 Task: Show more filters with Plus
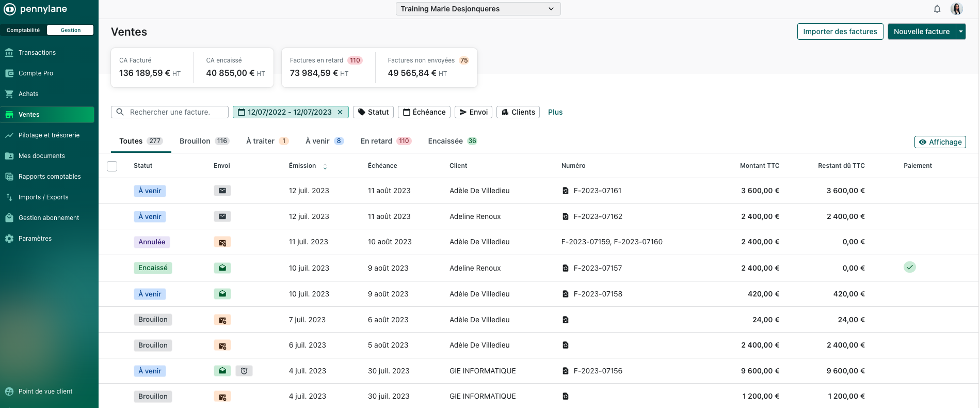[555, 112]
